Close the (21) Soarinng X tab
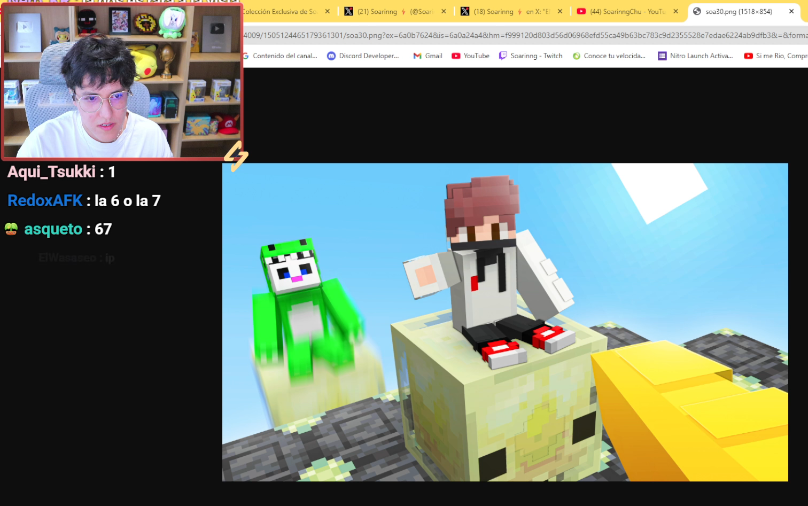808x506 pixels. click(444, 11)
